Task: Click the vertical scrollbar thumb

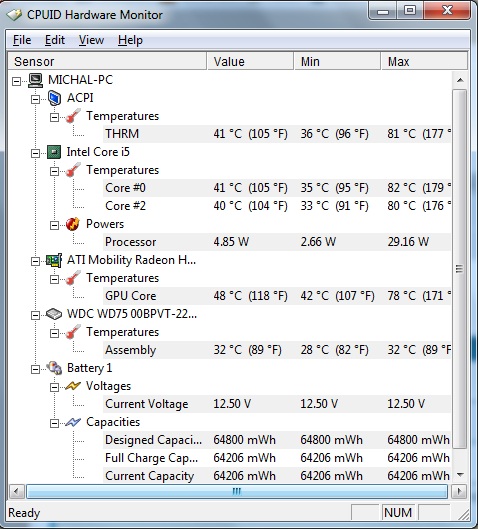Action: (459, 269)
